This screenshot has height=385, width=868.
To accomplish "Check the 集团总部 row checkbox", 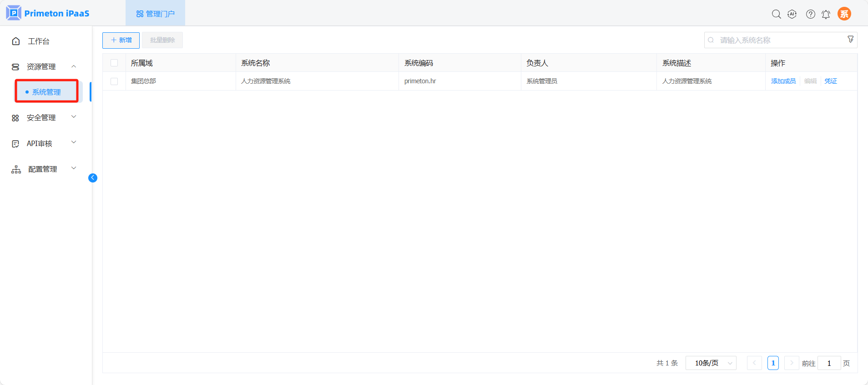I will (x=114, y=81).
